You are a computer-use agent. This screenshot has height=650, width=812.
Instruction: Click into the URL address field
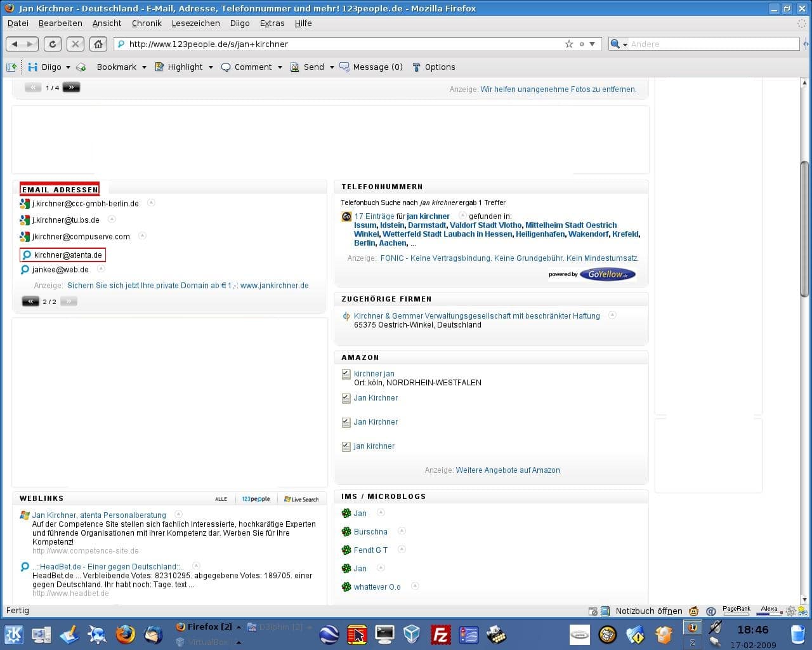click(x=343, y=44)
